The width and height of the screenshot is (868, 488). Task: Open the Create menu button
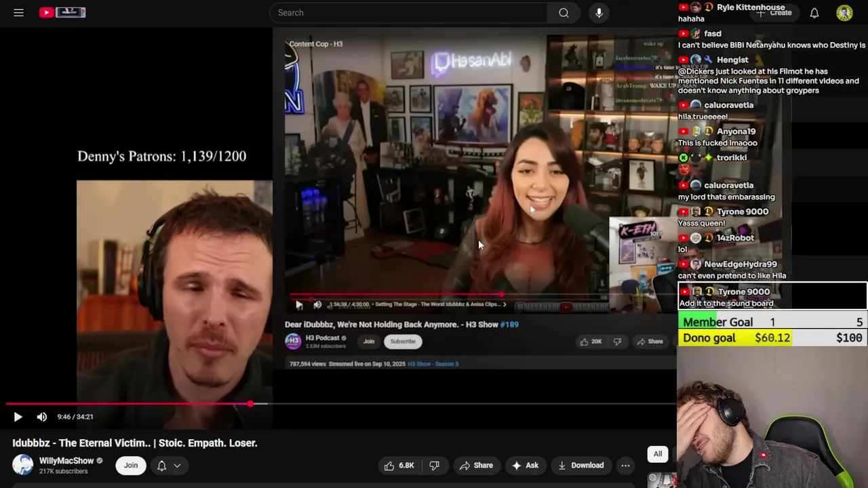pyautogui.click(x=774, y=12)
